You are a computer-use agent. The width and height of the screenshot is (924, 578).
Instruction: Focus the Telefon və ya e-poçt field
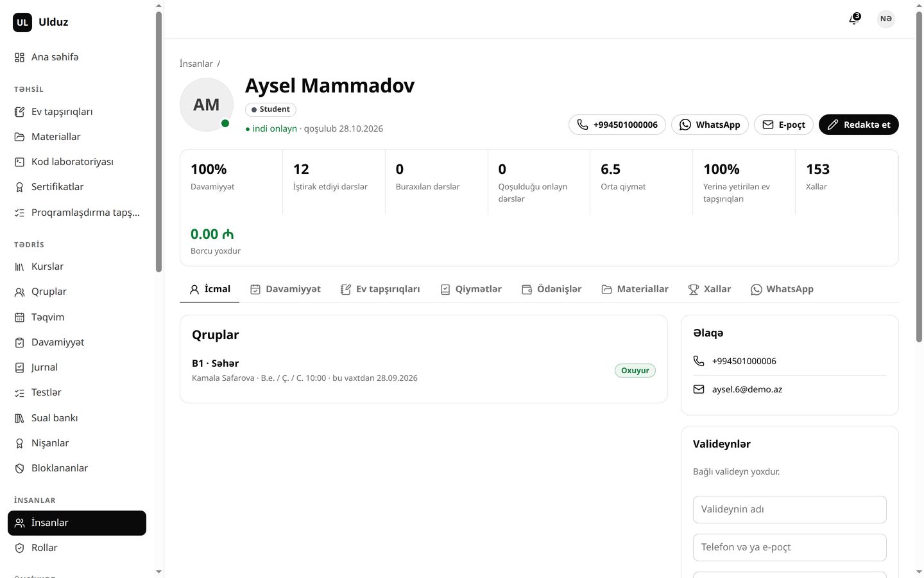pyautogui.click(x=790, y=547)
